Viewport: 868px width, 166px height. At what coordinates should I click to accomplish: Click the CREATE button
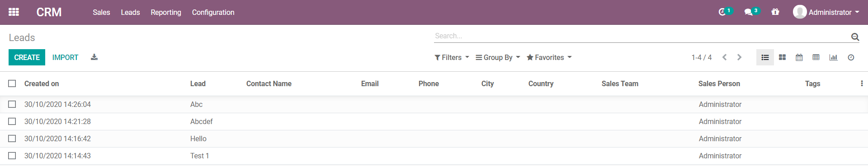click(27, 57)
